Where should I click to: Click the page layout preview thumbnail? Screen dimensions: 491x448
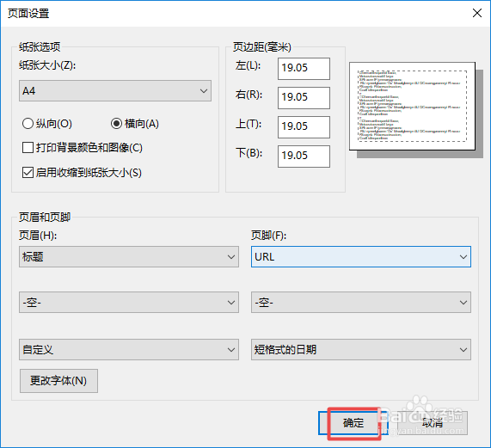click(x=413, y=106)
